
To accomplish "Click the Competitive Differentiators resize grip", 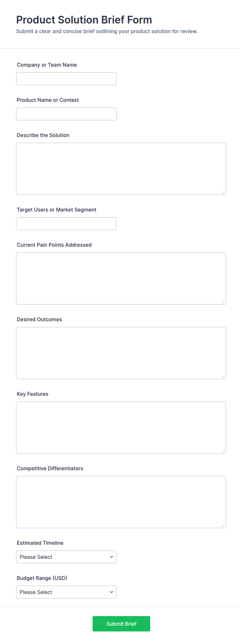I will (x=223, y=525).
